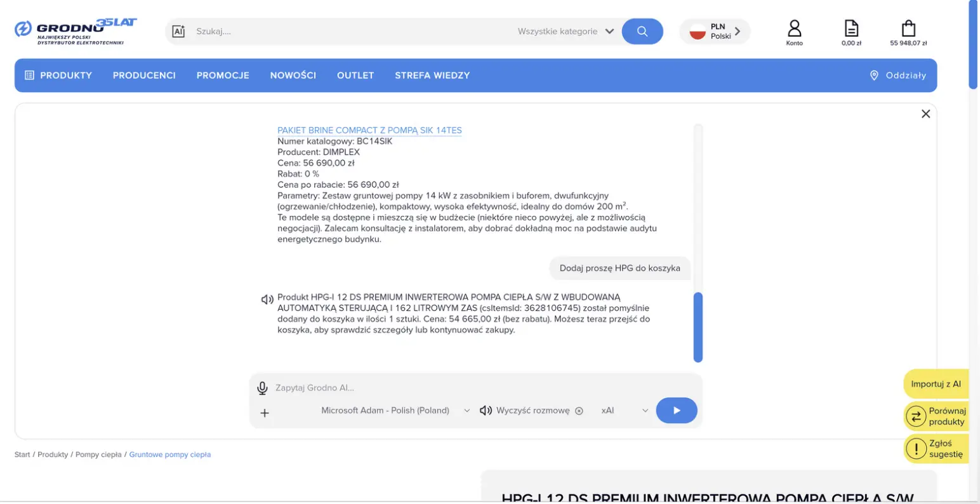Screen dimensions: 980x504
Task: Open the PRODUKTY menu
Action: tap(58, 76)
